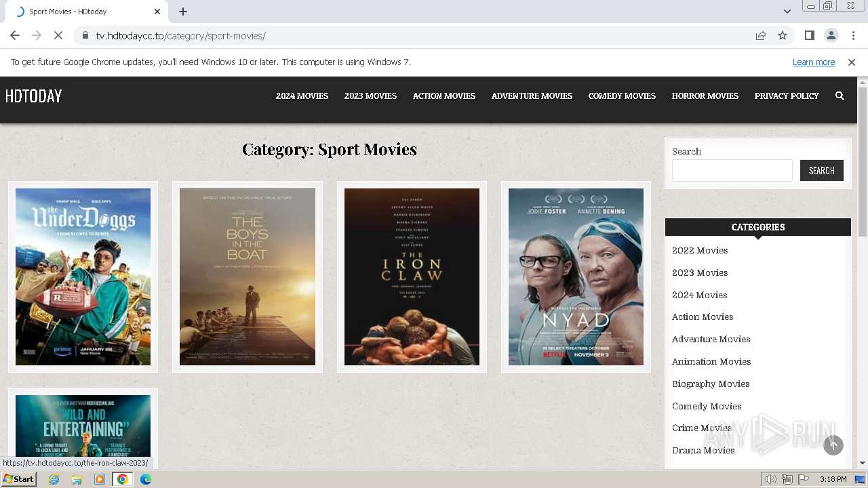868x488 pixels.
Task: Click the site search magnifier icon
Action: click(840, 96)
